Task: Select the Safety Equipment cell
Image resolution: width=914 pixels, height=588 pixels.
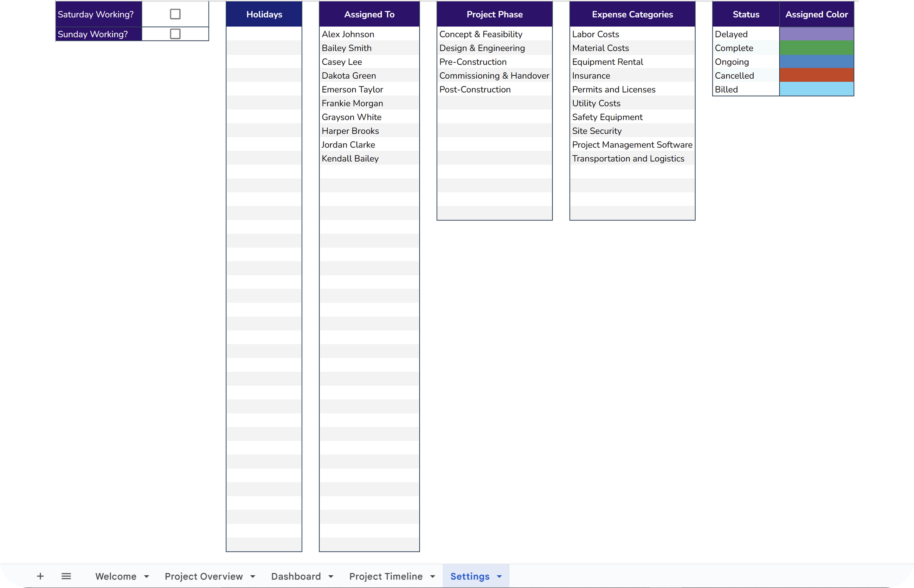Action: [632, 117]
